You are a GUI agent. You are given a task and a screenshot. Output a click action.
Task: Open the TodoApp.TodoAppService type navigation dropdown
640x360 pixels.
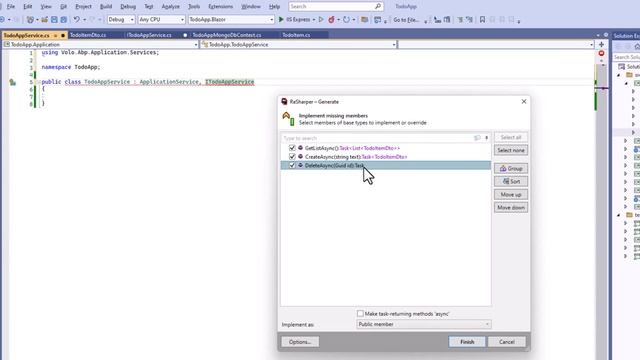299,44
